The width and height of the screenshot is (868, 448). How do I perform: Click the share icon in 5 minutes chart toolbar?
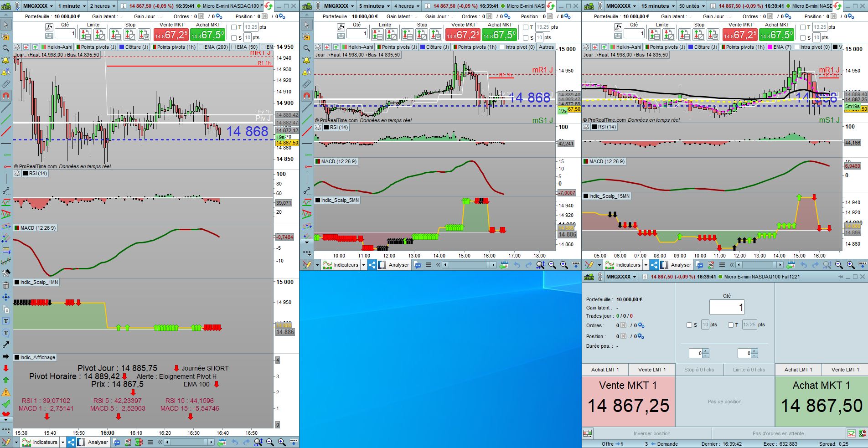click(x=372, y=265)
